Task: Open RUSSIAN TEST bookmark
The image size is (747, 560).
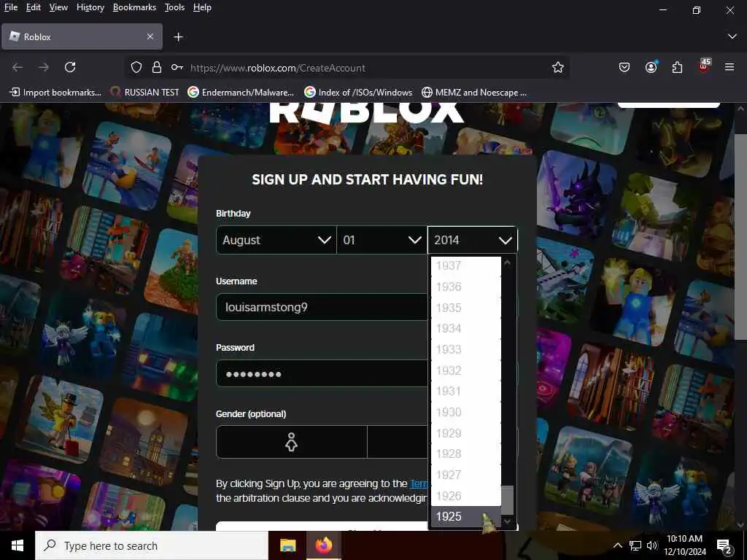Action: [x=144, y=93]
